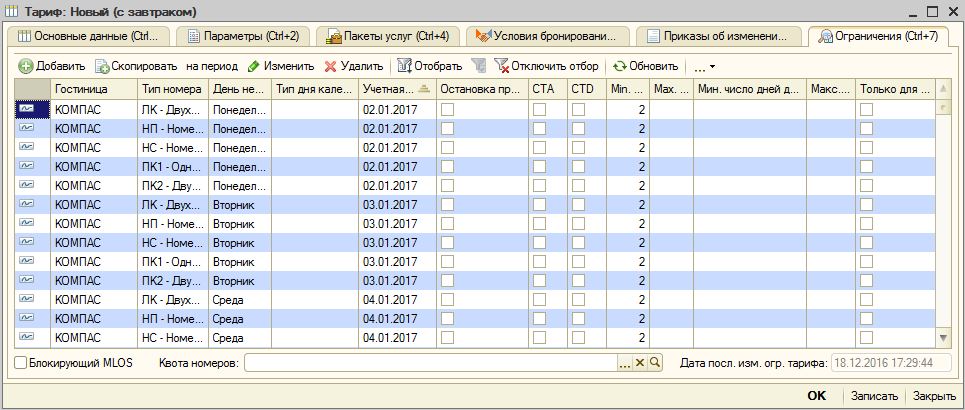Click the Закрыть button

[934, 396]
